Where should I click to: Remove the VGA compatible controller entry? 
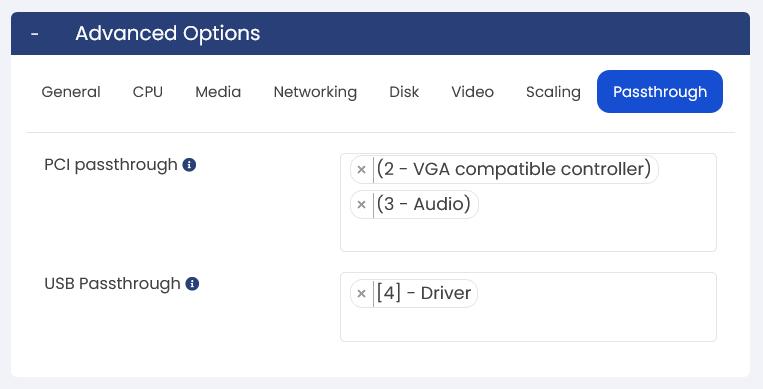tap(361, 169)
